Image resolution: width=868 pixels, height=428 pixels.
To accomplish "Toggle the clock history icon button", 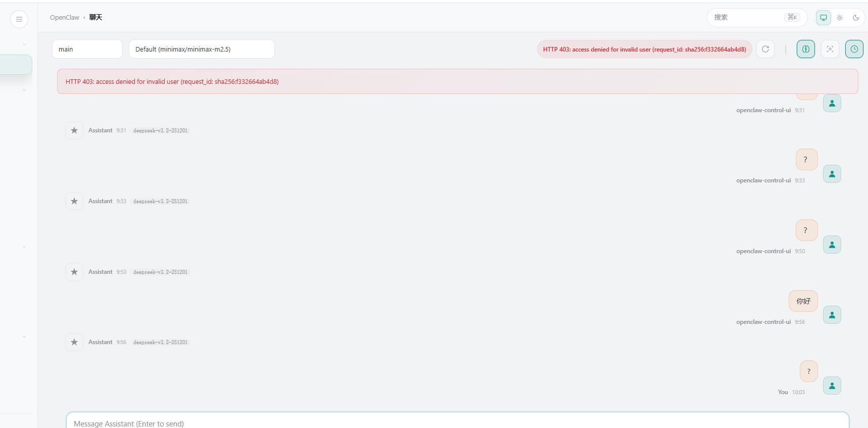I will (x=854, y=49).
